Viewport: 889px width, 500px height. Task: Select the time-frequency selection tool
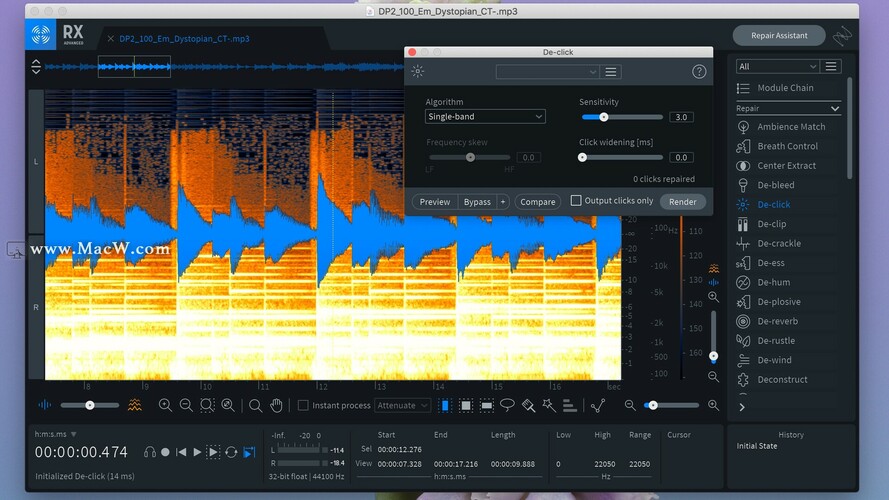465,405
